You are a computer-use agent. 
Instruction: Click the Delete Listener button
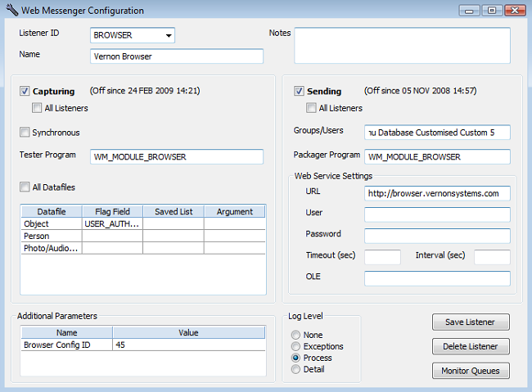coord(471,346)
